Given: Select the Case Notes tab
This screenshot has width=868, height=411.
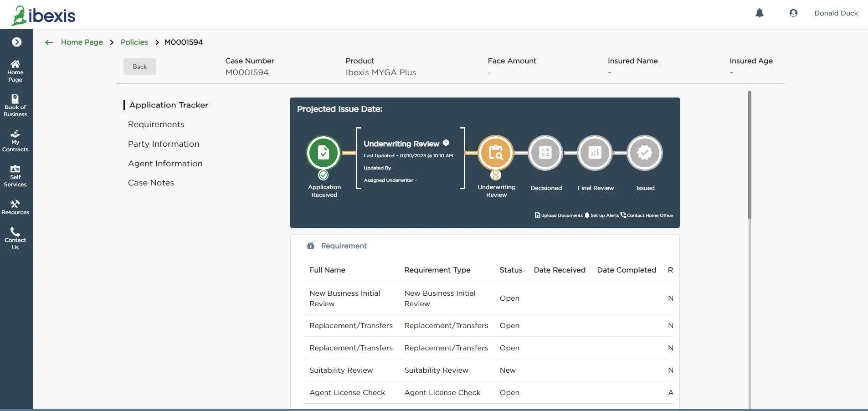Looking at the screenshot, I should tap(151, 183).
